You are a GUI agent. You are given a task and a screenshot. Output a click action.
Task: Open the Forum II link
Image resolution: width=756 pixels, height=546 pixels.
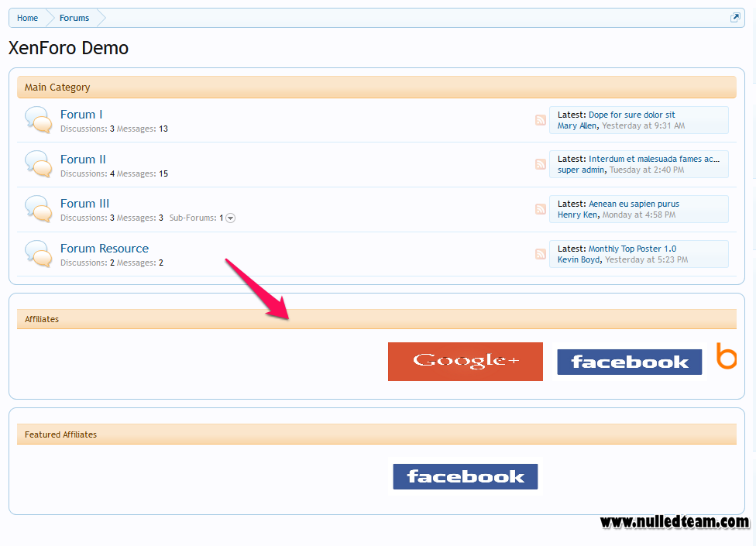[83, 159]
